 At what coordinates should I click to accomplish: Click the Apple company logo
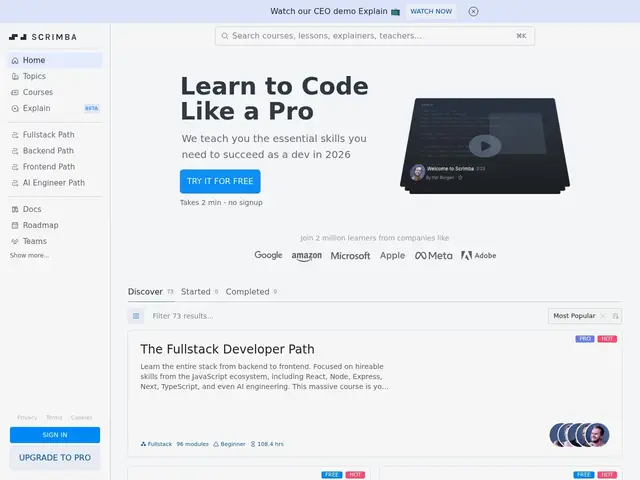tap(393, 256)
